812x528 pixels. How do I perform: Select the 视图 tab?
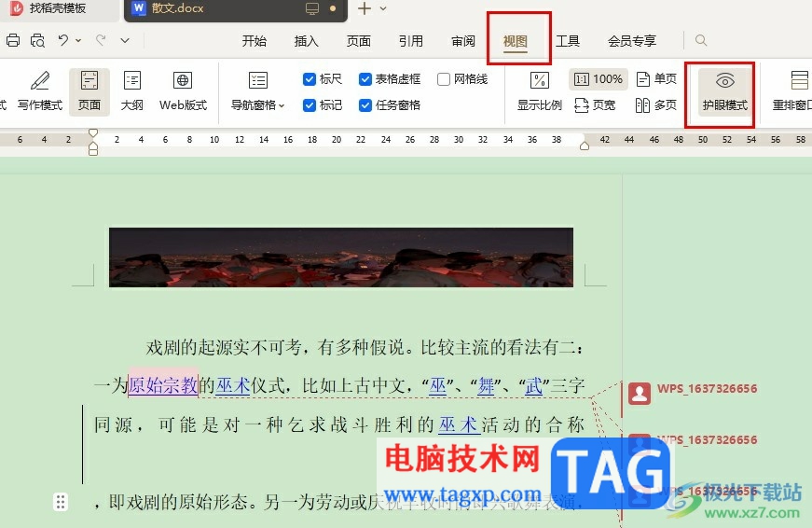point(516,41)
